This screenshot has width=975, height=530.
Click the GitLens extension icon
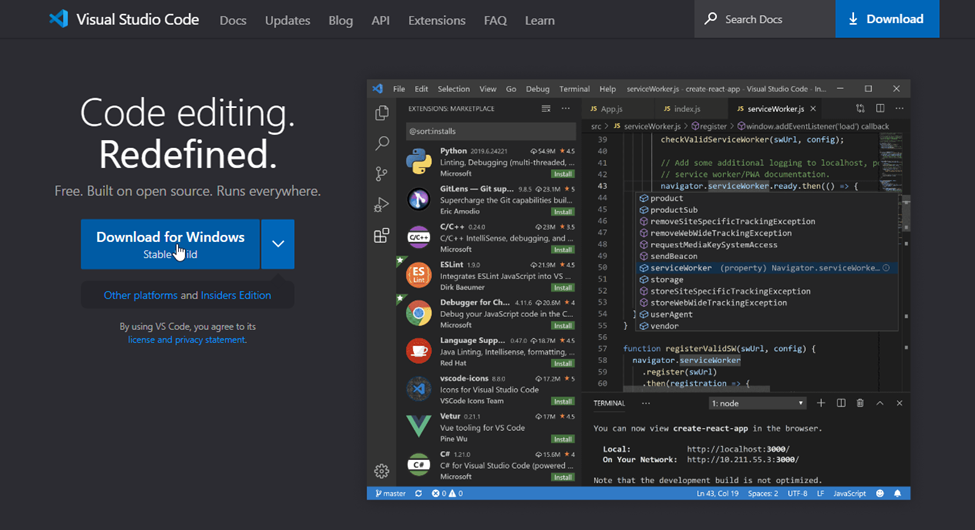pos(419,199)
